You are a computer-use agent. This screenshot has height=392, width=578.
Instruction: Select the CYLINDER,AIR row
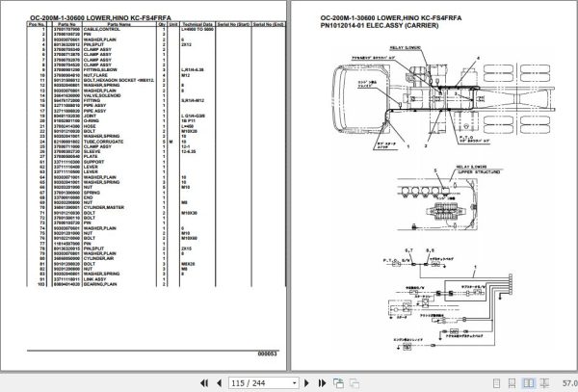click(x=156, y=259)
